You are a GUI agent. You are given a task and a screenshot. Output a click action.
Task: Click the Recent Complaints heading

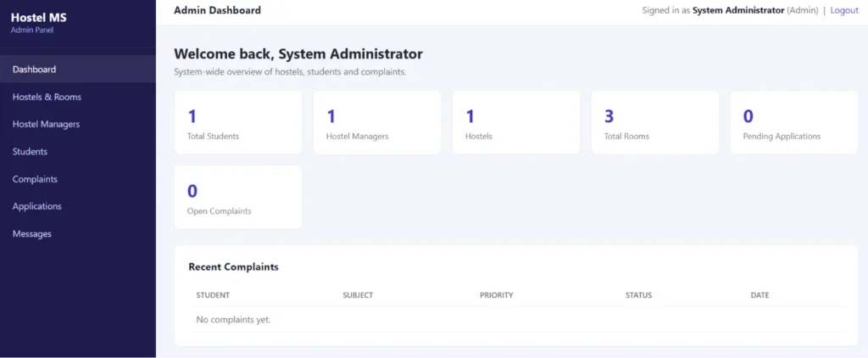[x=234, y=267]
